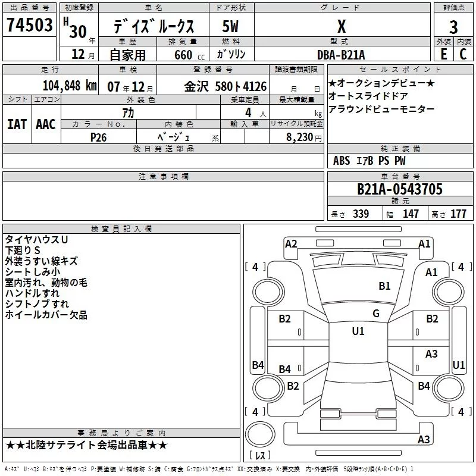This screenshot has width=476, height=476.
Task: Click the car name デイズルークス
Action: coord(154,26)
